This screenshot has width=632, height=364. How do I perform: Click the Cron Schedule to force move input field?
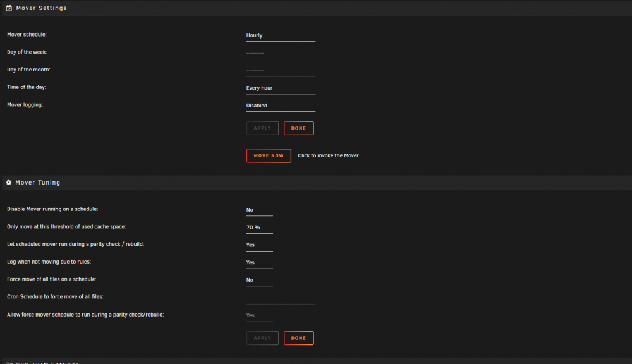tap(281, 298)
